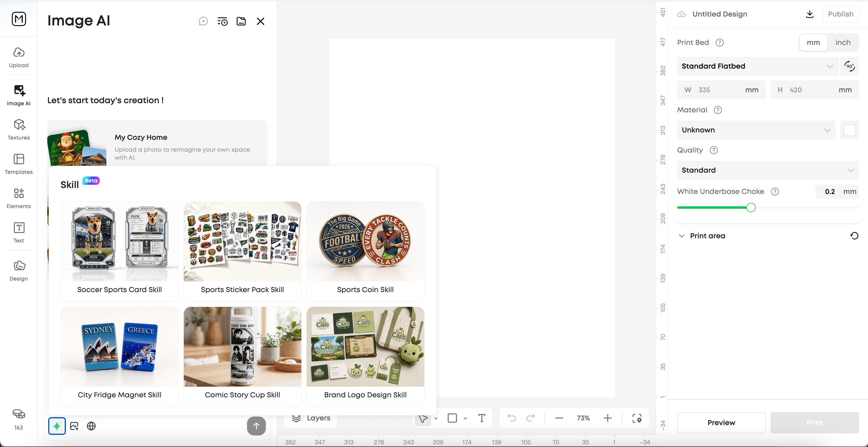Viewport: 868px width, 447px height.
Task: Select Image AI in the sidebar
Action: tap(19, 95)
